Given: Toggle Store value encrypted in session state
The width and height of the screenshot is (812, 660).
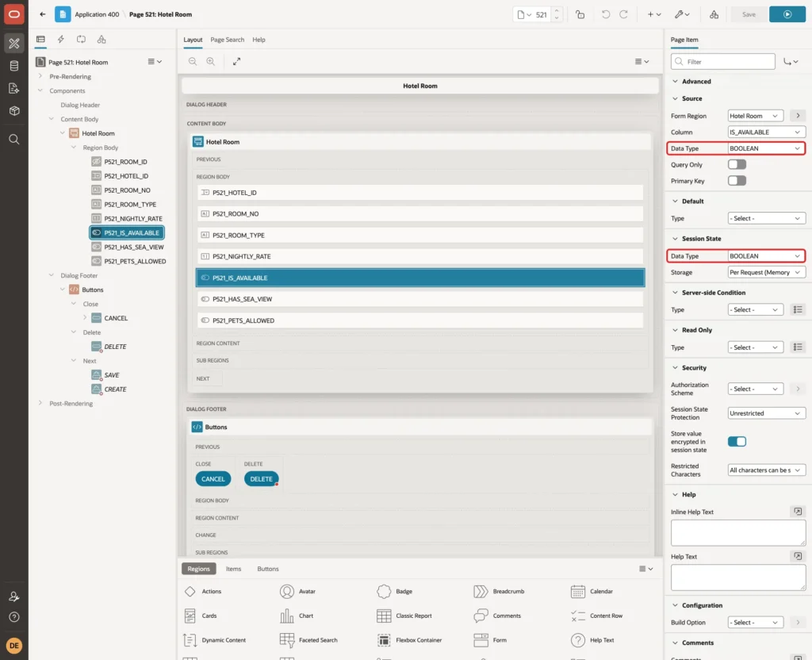Looking at the screenshot, I should (x=737, y=441).
